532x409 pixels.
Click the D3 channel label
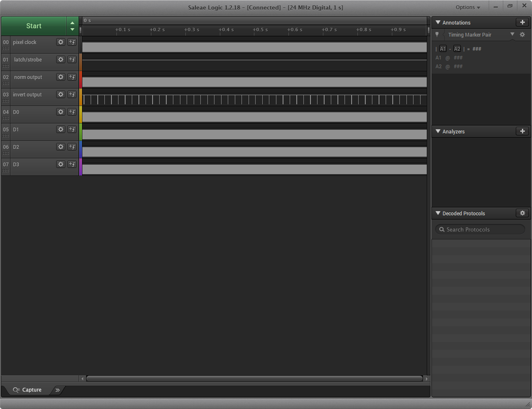click(16, 164)
